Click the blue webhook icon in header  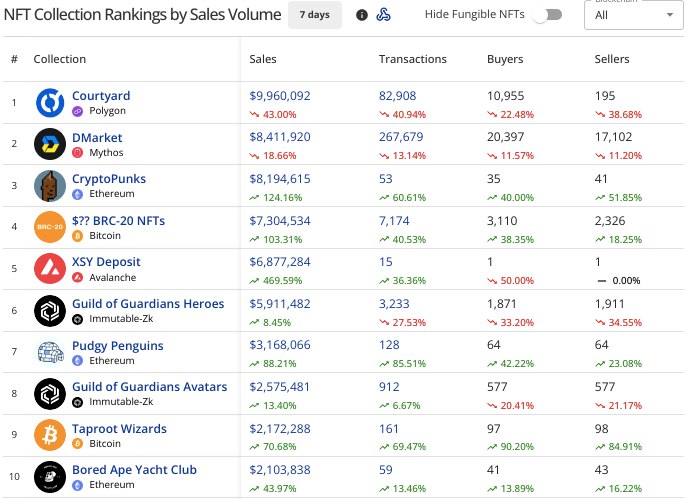[383, 15]
